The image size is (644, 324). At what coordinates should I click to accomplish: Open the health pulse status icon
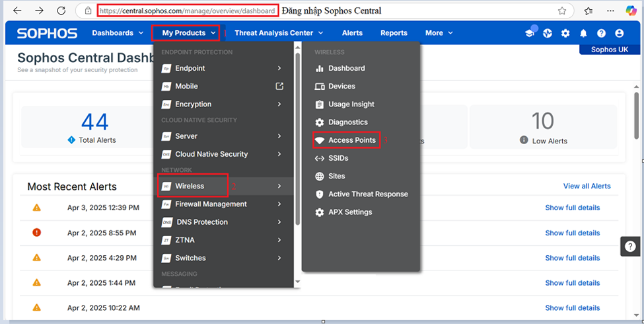point(547,33)
